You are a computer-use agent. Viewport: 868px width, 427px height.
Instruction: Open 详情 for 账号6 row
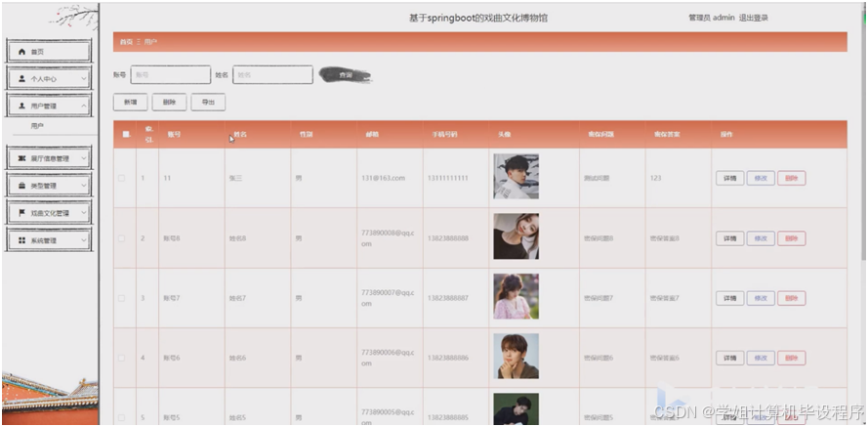pos(729,359)
